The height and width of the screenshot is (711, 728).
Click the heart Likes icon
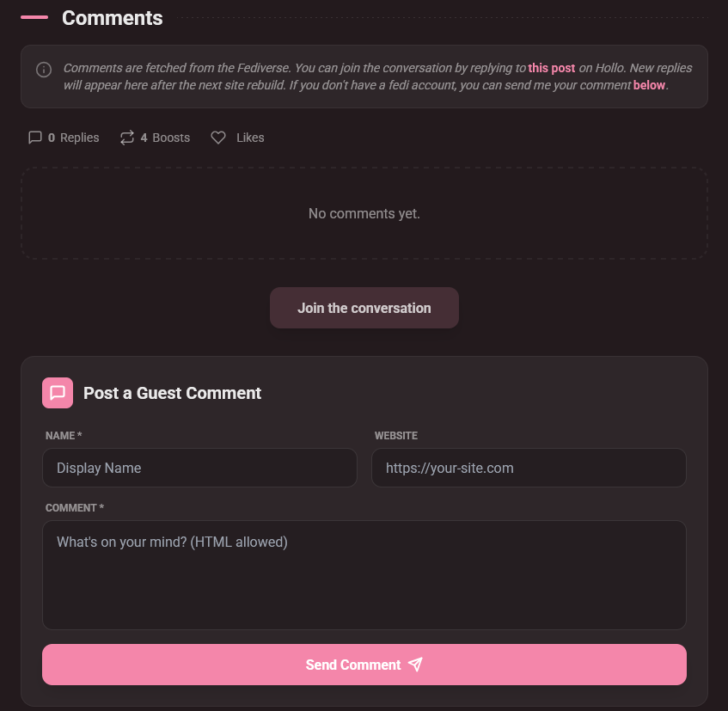tap(218, 138)
